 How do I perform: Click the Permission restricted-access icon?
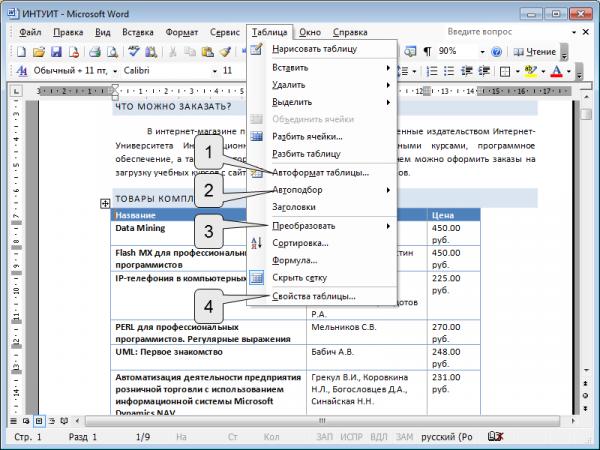click(73, 52)
